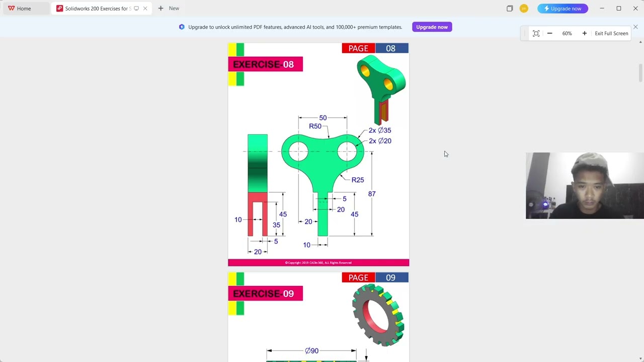644x362 pixels.
Task: Close the Solidworks 200 Exercises tab
Action: click(x=145, y=9)
